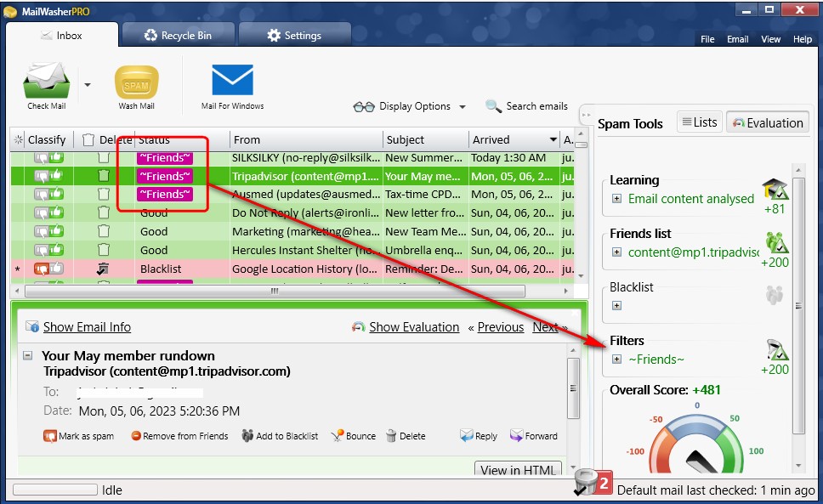Click the Filters funnel icon

point(776,350)
